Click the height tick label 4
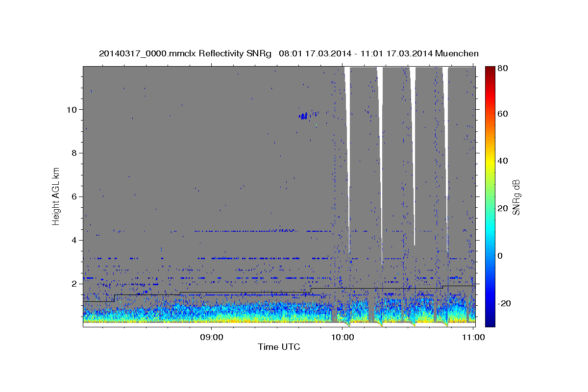Viewport: 588px width, 392px height. pyautogui.click(x=73, y=240)
